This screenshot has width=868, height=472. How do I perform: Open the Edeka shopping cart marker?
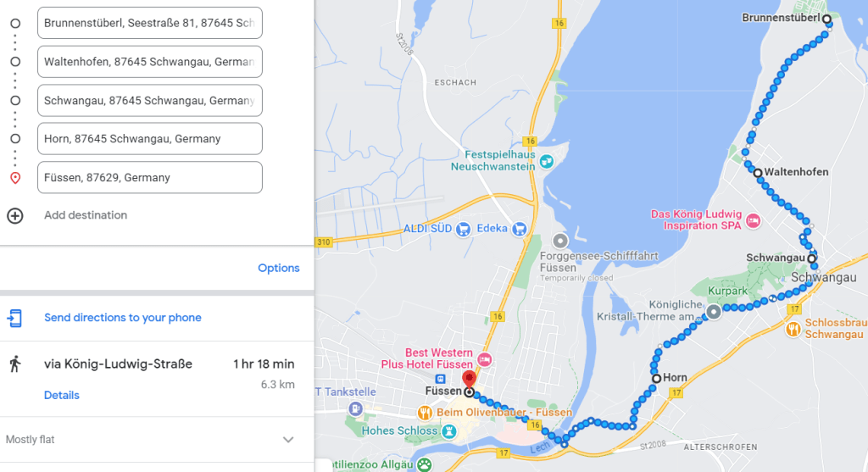tap(520, 229)
